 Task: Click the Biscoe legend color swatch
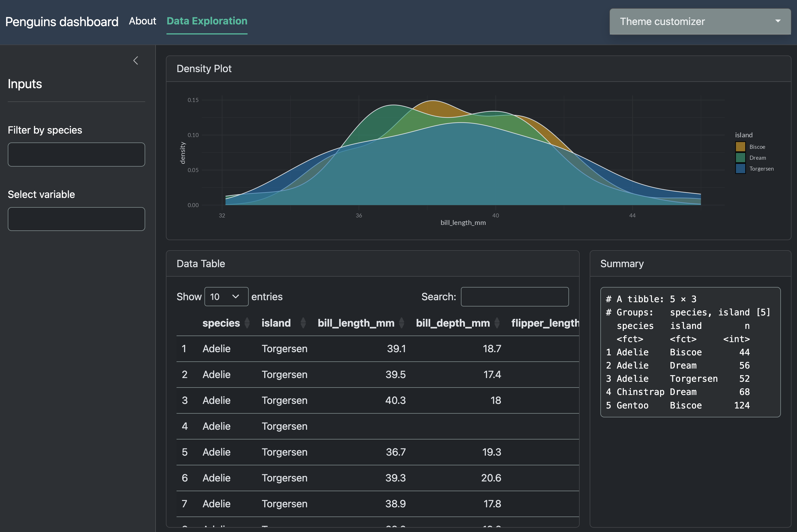(740, 147)
